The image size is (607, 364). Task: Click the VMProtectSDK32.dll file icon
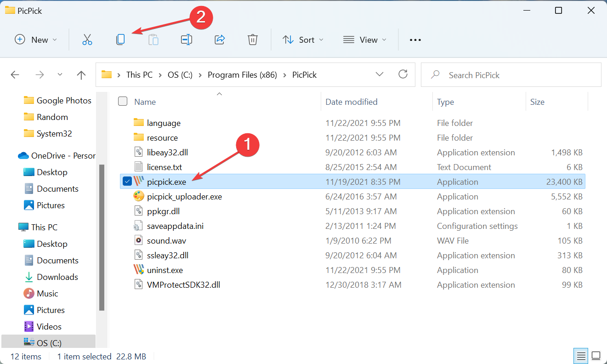138,284
